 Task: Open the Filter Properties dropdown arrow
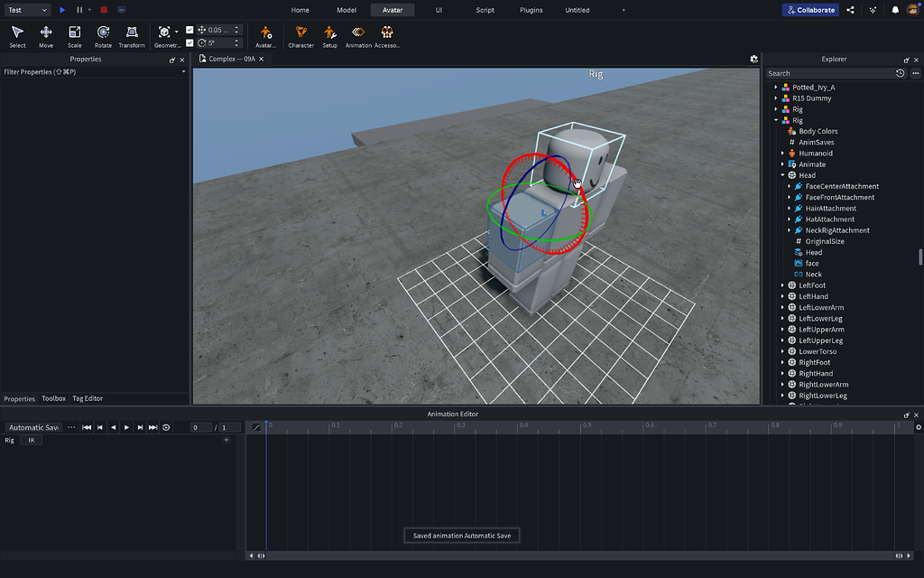(x=183, y=72)
